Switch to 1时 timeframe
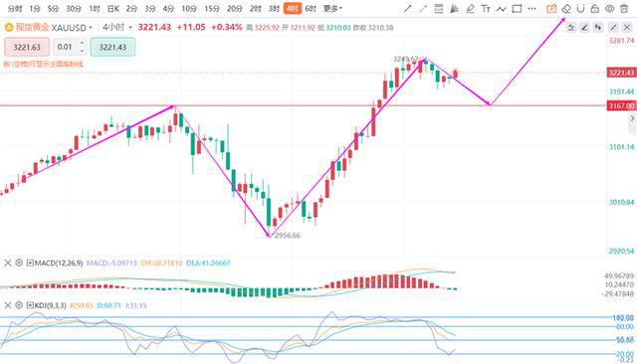637x364 pixels. click(x=95, y=9)
